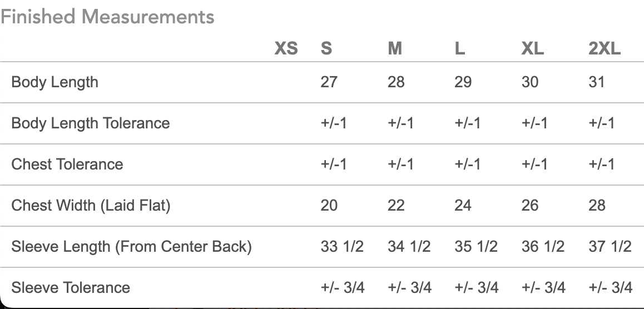Click the Chest Width value 28

597,205
